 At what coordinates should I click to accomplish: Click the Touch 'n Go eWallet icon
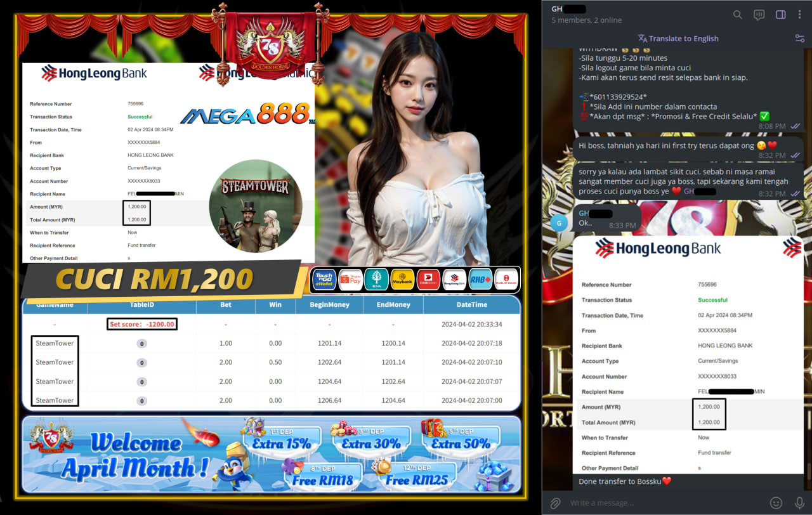click(324, 280)
